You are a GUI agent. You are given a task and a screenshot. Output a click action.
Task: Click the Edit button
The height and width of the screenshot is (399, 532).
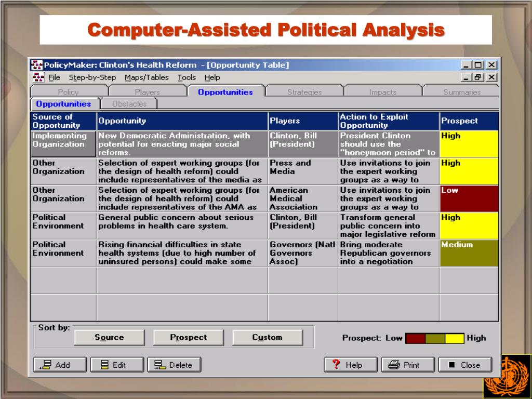click(x=117, y=365)
